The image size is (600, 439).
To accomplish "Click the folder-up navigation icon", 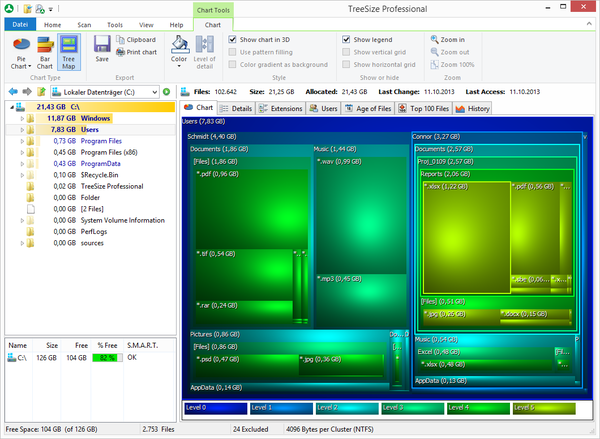I will click(41, 92).
